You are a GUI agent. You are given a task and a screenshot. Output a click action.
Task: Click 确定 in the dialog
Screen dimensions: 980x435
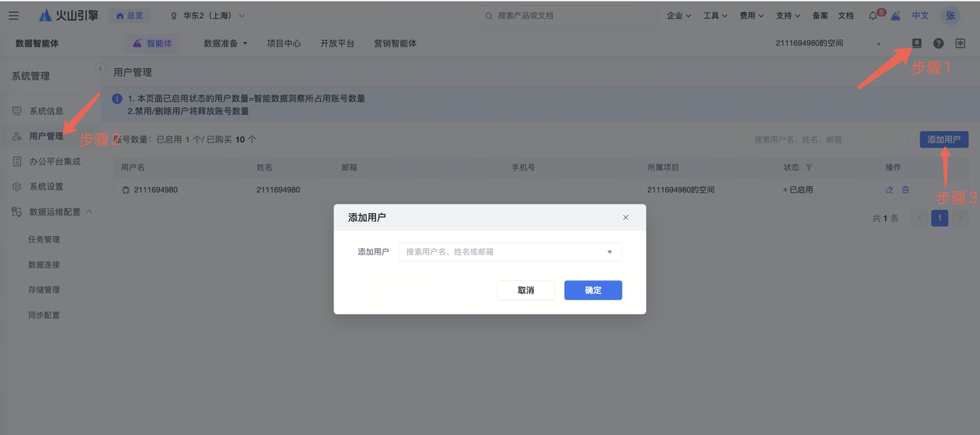[593, 290]
